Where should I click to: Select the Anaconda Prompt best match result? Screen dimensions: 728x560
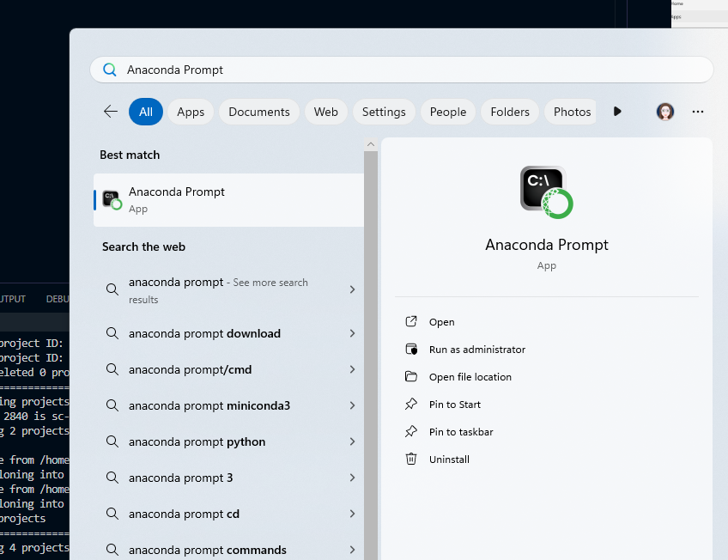(228, 200)
